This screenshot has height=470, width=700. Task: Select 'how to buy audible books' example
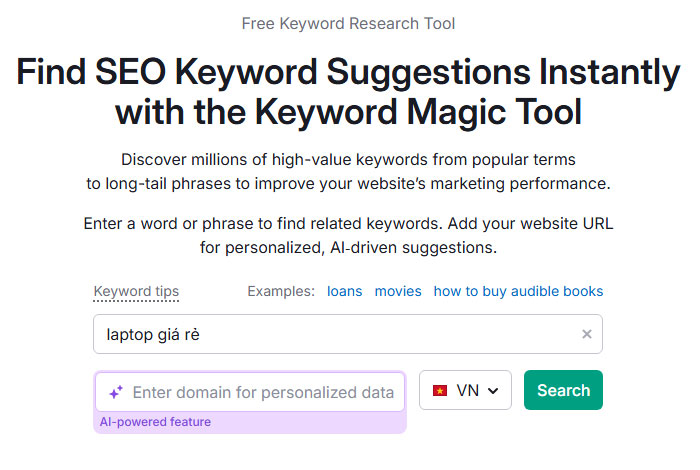518,291
